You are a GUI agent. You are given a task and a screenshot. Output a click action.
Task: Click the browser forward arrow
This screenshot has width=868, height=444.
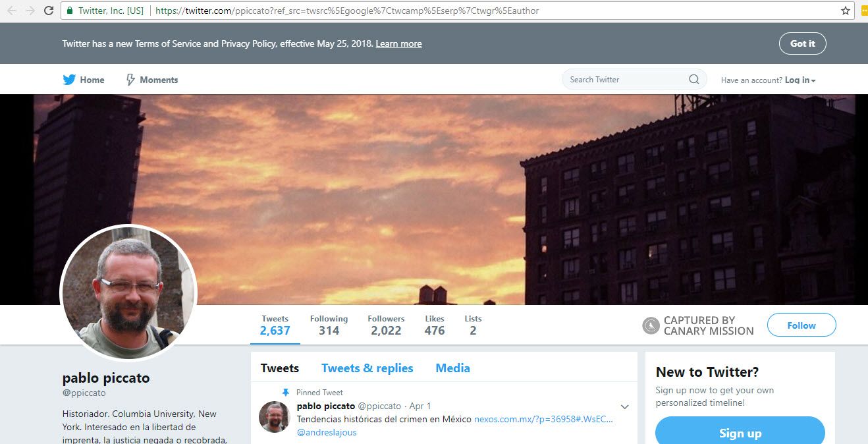click(x=30, y=11)
